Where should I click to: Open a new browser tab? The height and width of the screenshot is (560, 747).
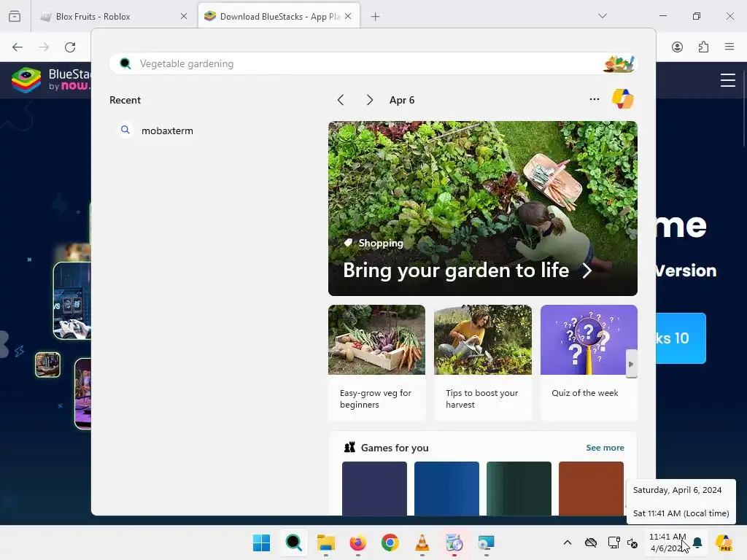click(x=376, y=17)
